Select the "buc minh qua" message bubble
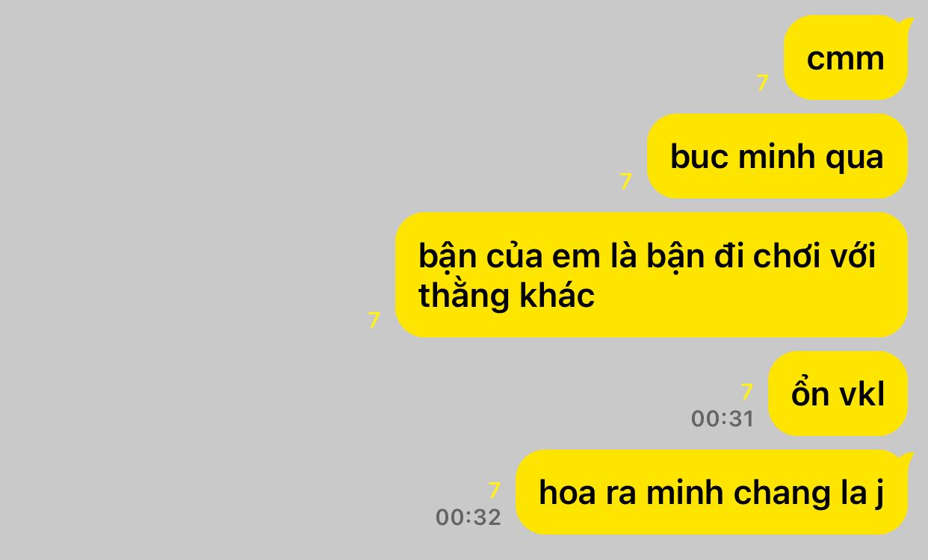The height and width of the screenshot is (560, 928). (x=777, y=156)
